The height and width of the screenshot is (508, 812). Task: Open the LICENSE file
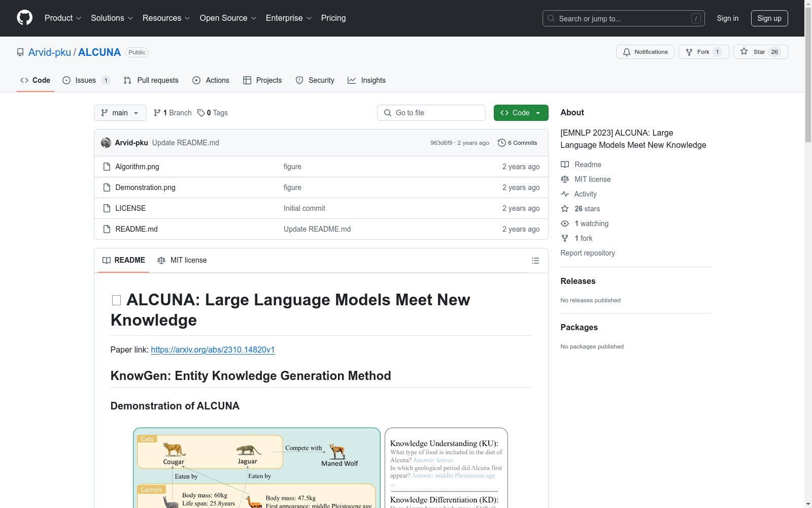coord(130,208)
